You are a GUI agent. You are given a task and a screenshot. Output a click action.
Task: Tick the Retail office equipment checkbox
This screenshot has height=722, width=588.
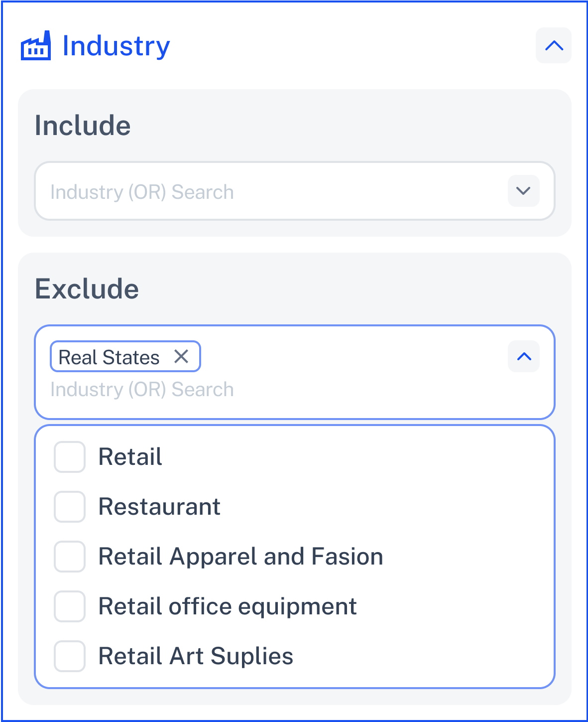(70, 606)
